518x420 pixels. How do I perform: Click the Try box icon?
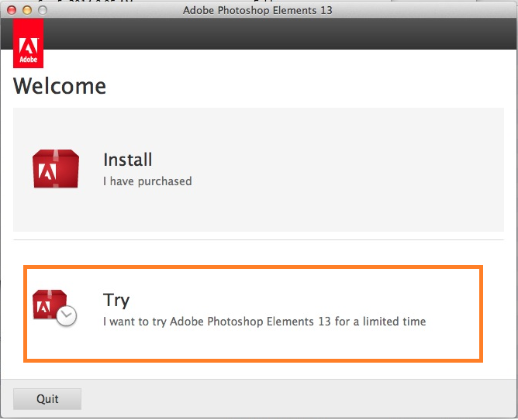[x=50, y=306]
